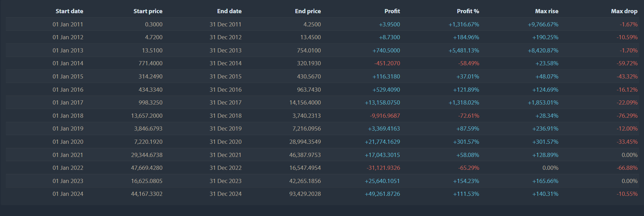Click the End date column header
This screenshot has height=216, width=644.
(x=229, y=11)
